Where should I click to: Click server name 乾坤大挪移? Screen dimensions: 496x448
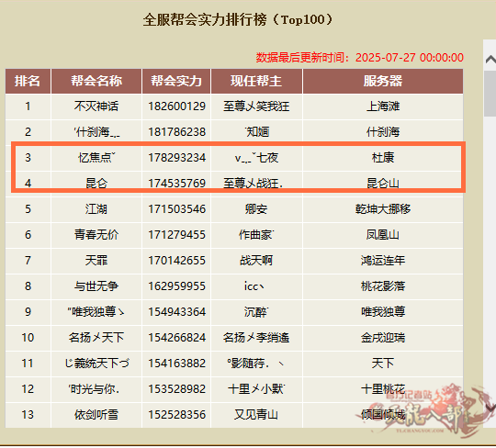383,209
